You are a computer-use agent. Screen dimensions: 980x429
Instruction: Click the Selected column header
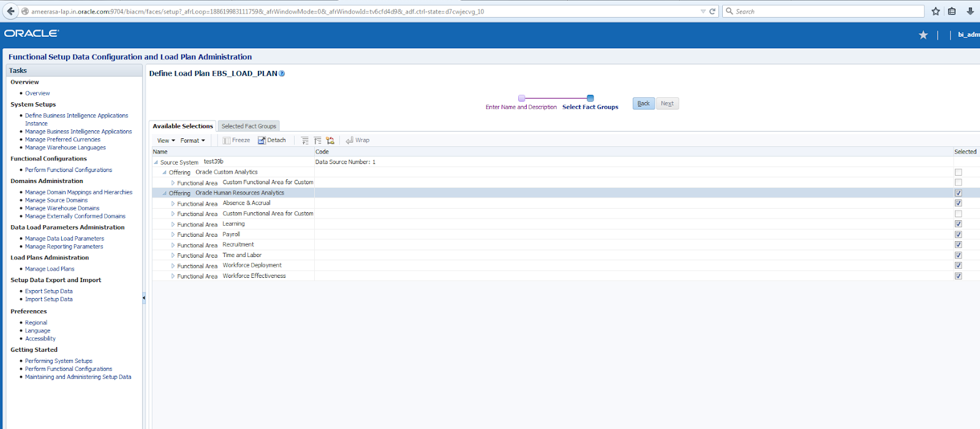coord(966,152)
